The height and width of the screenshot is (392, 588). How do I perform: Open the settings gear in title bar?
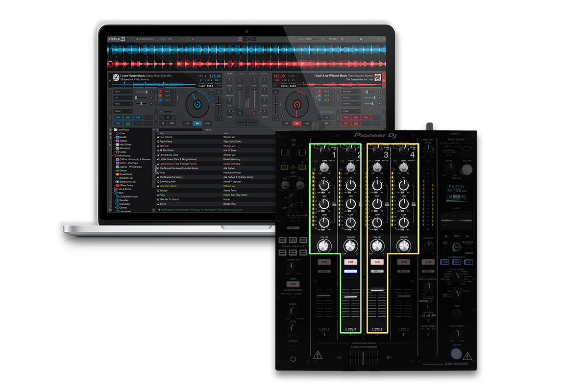pyautogui.click(x=361, y=39)
